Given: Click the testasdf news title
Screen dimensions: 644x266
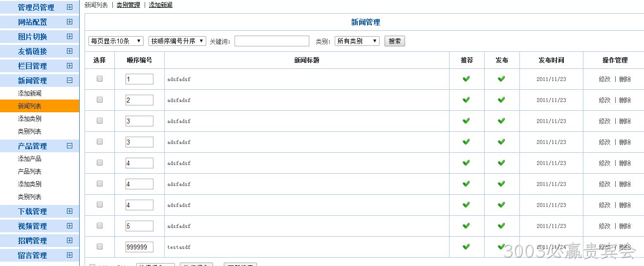Looking at the screenshot, I should [x=179, y=247].
